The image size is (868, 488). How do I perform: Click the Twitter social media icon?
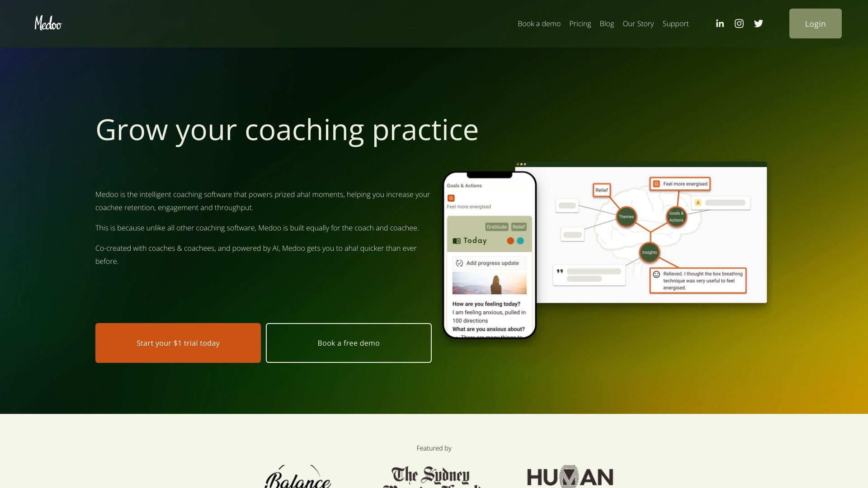pyautogui.click(x=758, y=23)
